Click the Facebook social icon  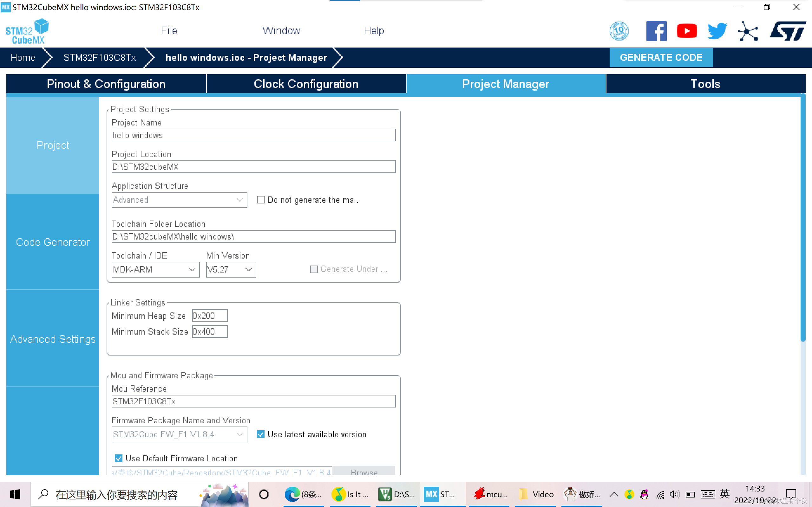point(656,31)
